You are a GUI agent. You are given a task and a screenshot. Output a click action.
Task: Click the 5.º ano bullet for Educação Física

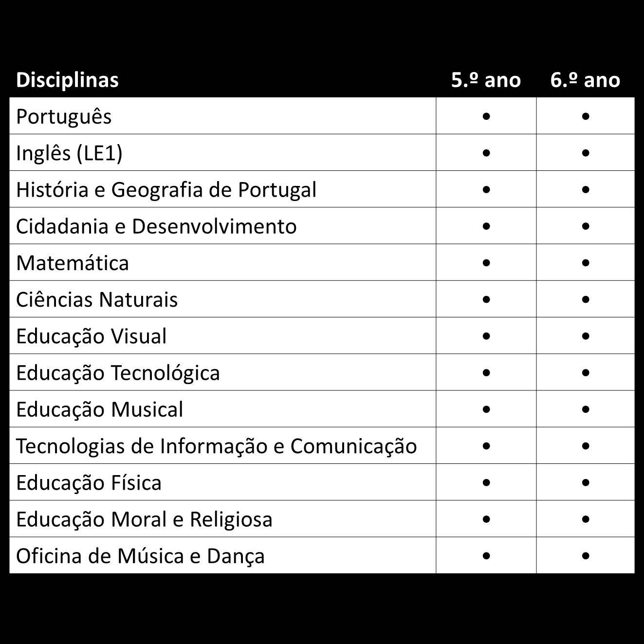tap(486, 482)
